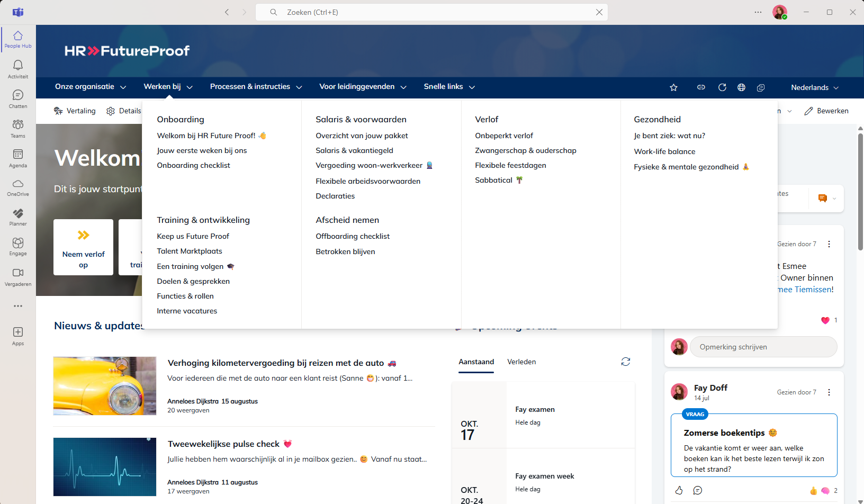Open the Apps plus icon
The height and width of the screenshot is (504, 864).
[18, 336]
